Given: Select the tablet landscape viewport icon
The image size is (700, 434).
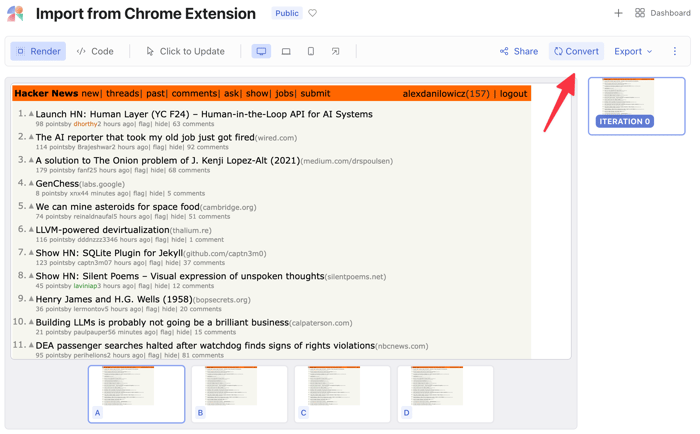Looking at the screenshot, I should 286,51.
